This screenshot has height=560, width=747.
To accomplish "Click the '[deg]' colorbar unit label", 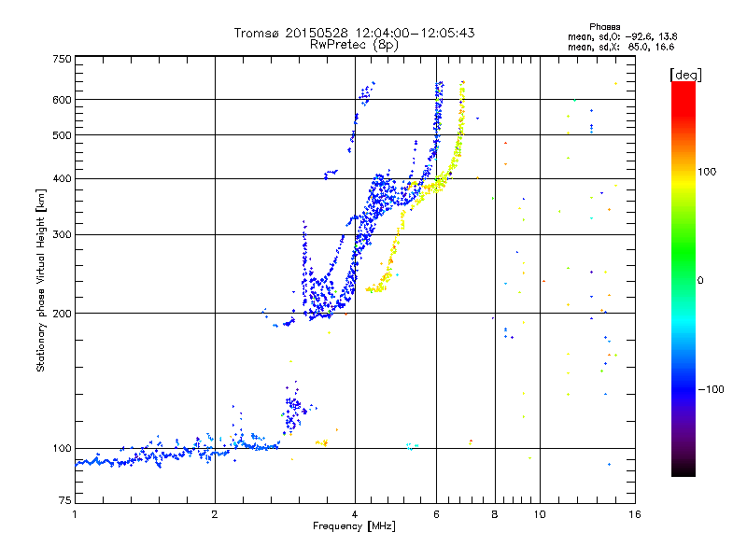I will [x=685, y=75].
